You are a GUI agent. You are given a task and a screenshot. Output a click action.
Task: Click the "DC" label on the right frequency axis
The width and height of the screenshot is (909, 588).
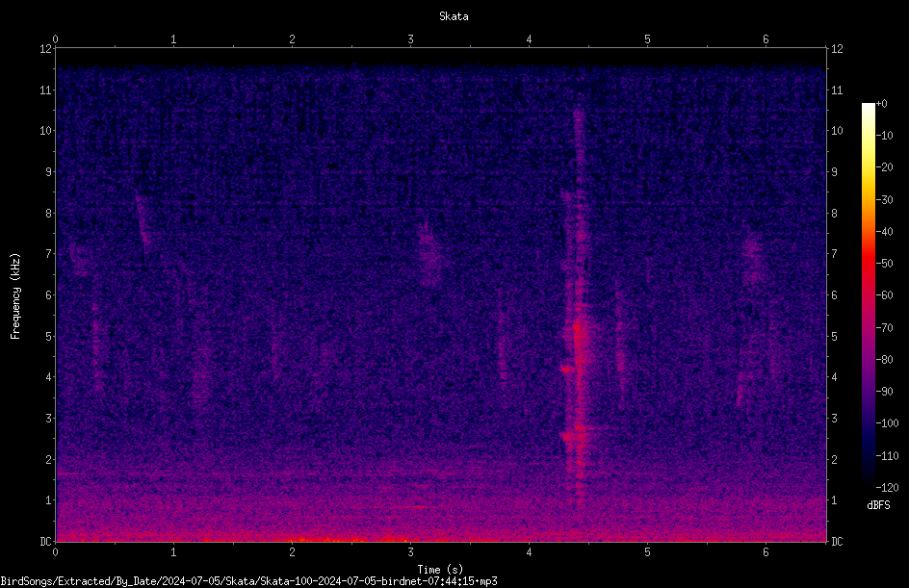(x=837, y=542)
